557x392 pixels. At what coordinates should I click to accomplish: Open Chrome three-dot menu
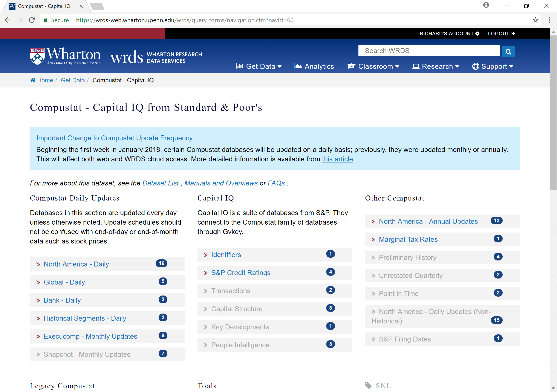549,20
